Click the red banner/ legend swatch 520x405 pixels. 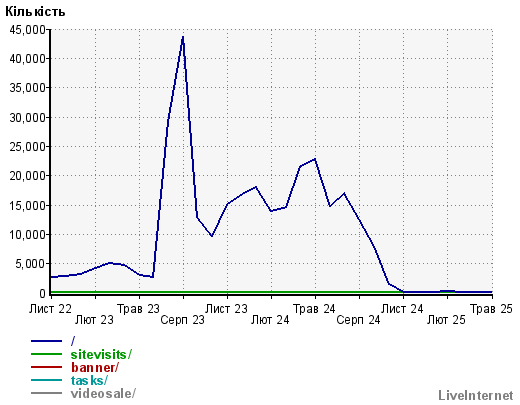46,367
